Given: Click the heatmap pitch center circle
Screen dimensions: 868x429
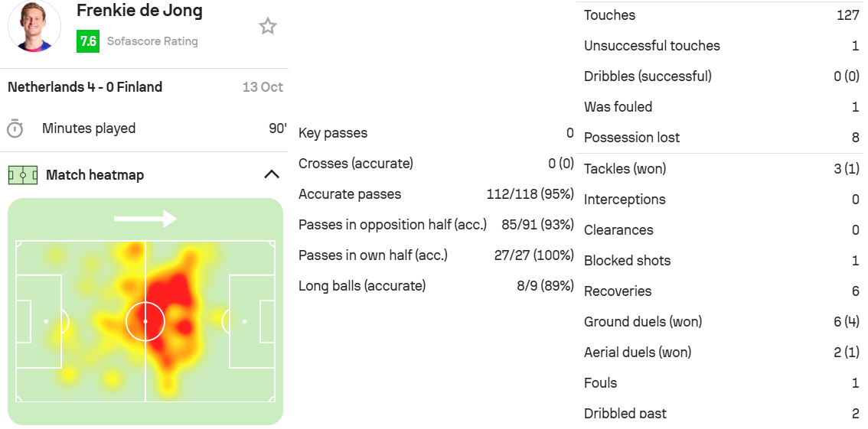Looking at the screenshot, I should coord(145,321).
